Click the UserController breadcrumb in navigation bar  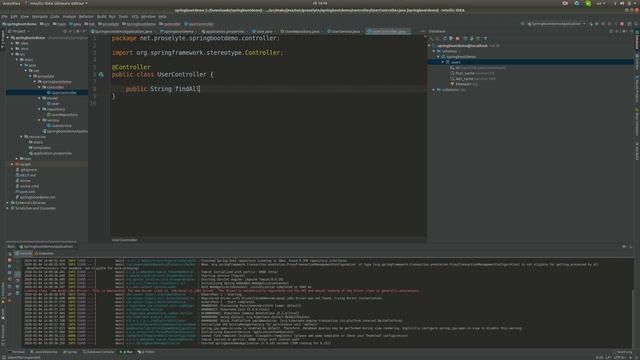pyautogui.click(x=199, y=24)
